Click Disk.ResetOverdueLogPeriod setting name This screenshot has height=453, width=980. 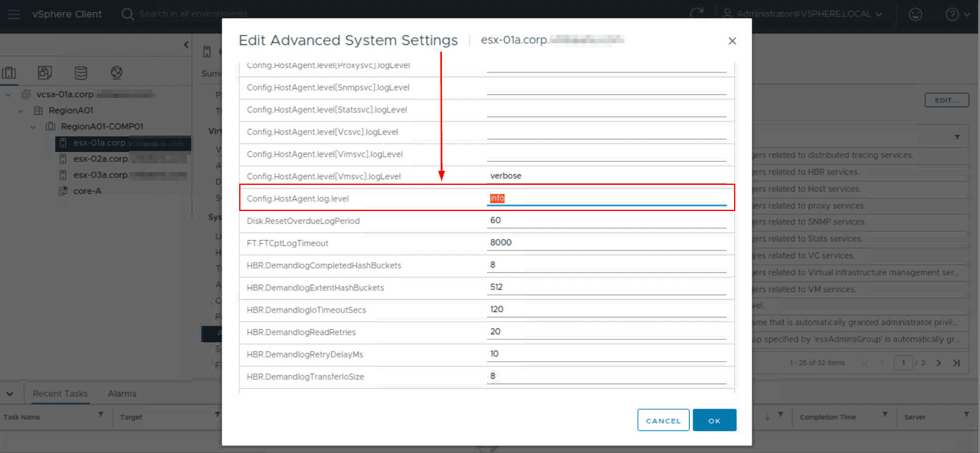pos(303,221)
